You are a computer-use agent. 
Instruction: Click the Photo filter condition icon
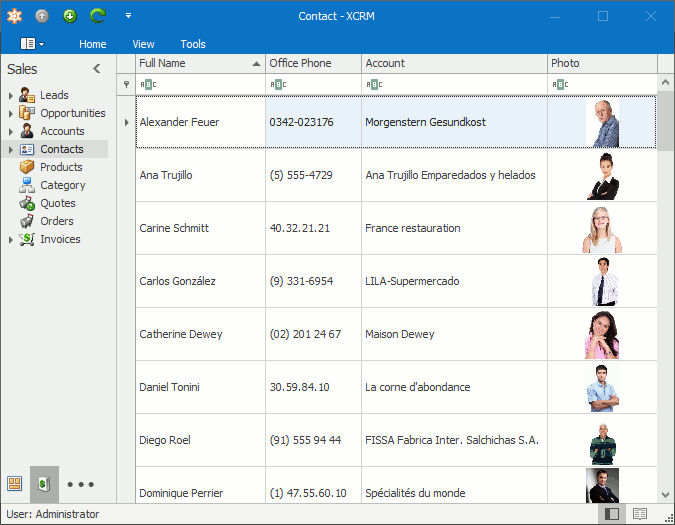point(560,84)
